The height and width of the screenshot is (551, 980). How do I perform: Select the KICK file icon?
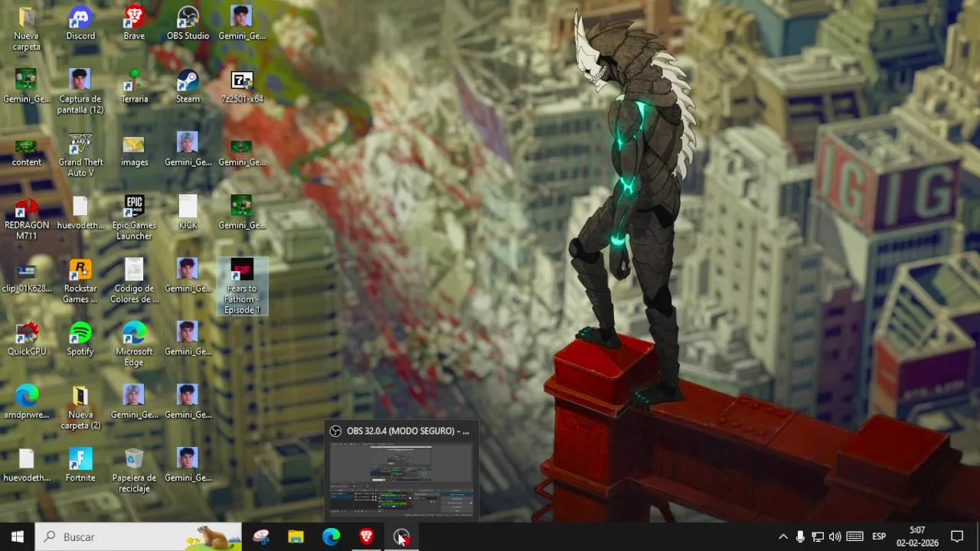coord(188,212)
